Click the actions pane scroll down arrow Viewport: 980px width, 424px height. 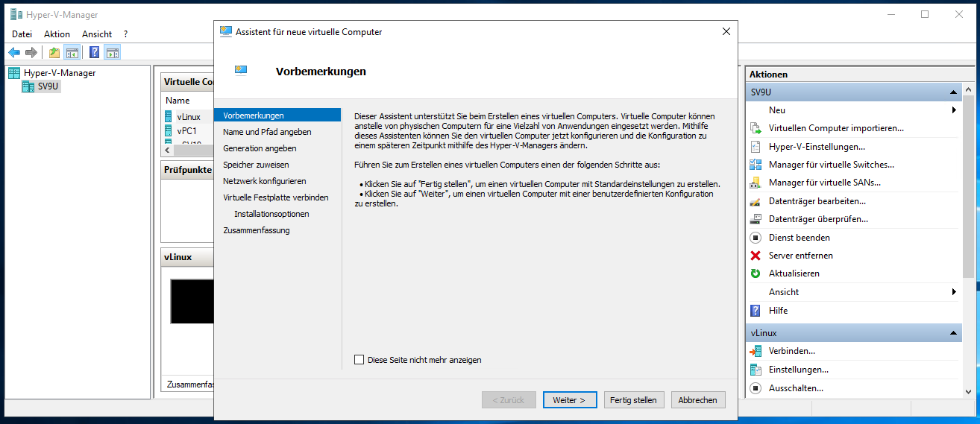pos(968,392)
